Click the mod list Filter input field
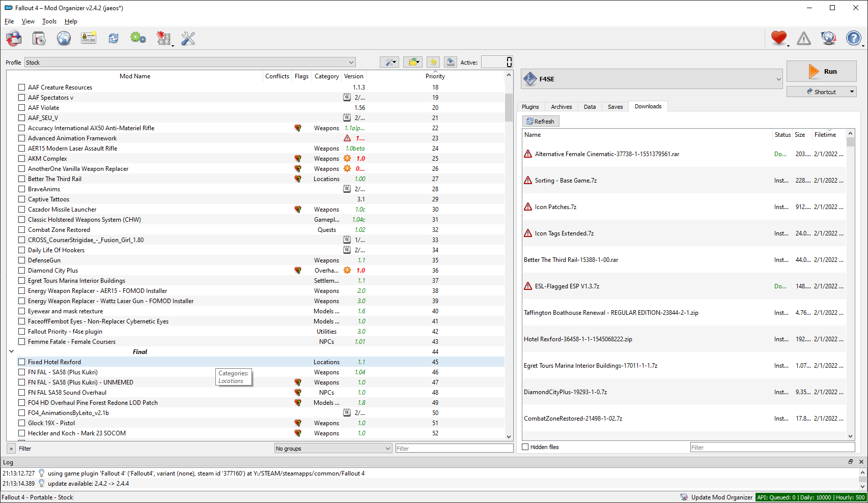868x503 pixels. (454, 449)
